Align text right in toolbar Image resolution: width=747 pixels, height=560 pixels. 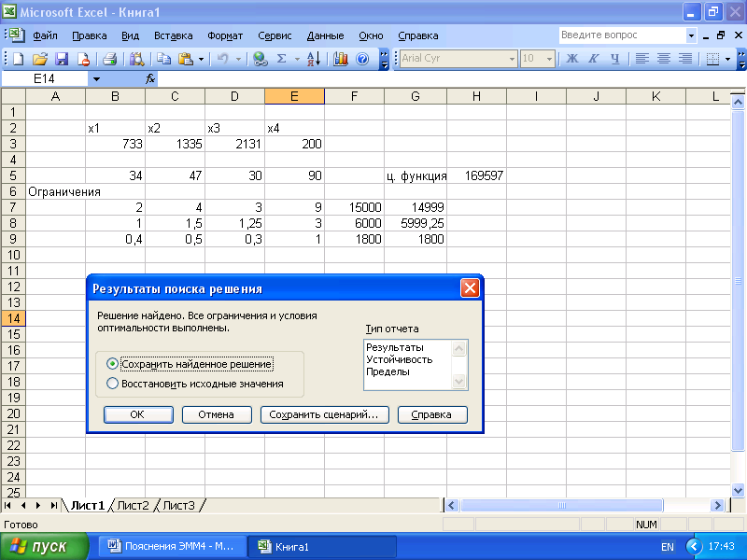click(685, 59)
